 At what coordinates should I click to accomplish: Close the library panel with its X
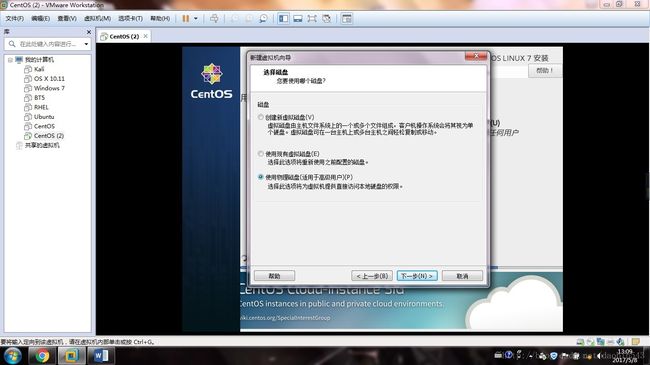[x=89, y=32]
